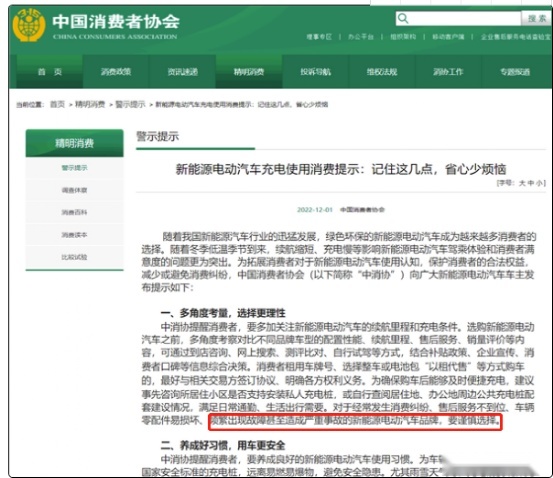
Task: Open 专题报道 navigation menu item
Action: [515, 72]
